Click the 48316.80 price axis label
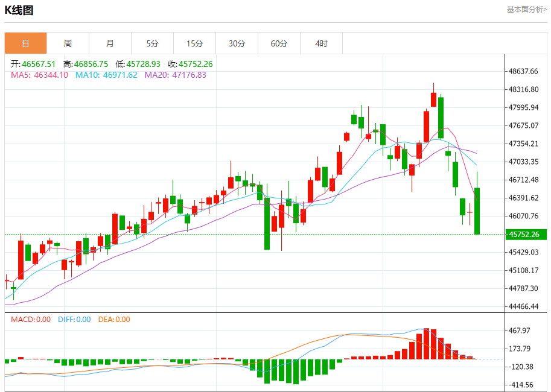The width and height of the screenshot is (551, 392). coord(523,89)
